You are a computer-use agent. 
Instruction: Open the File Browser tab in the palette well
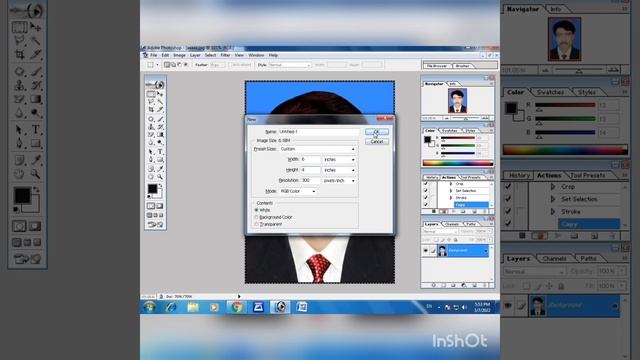[437, 66]
